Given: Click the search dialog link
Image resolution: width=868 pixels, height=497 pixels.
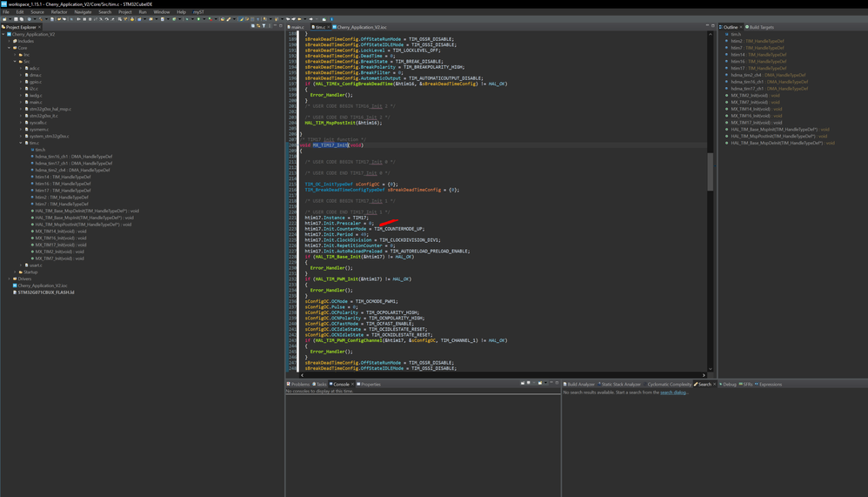Looking at the screenshot, I should 673,393.
